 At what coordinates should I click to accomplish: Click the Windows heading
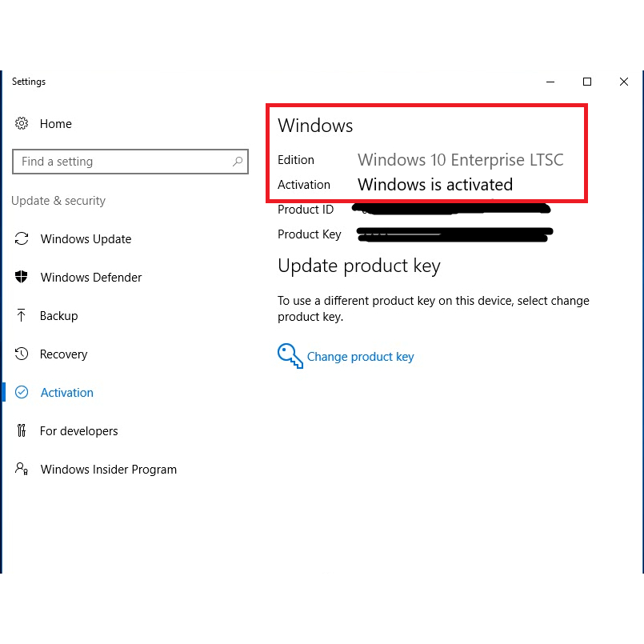pos(315,126)
